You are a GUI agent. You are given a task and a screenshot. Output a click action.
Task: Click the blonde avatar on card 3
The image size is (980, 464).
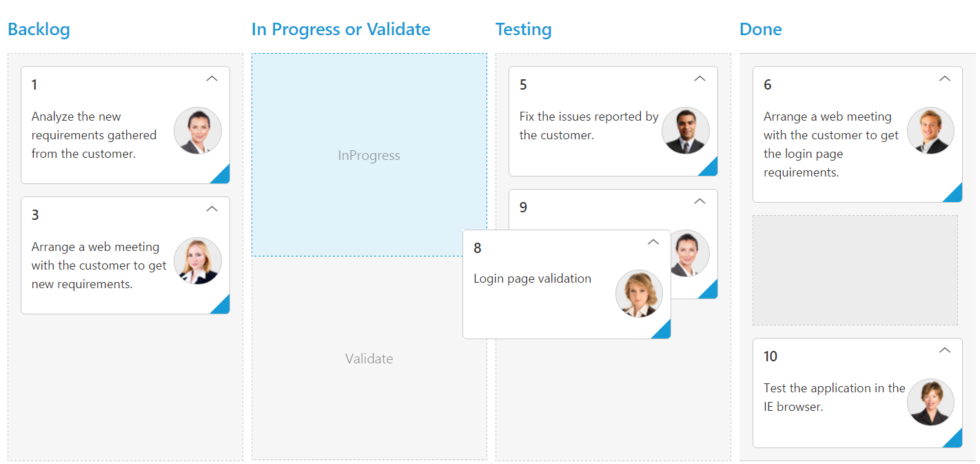tap(198, 261)
